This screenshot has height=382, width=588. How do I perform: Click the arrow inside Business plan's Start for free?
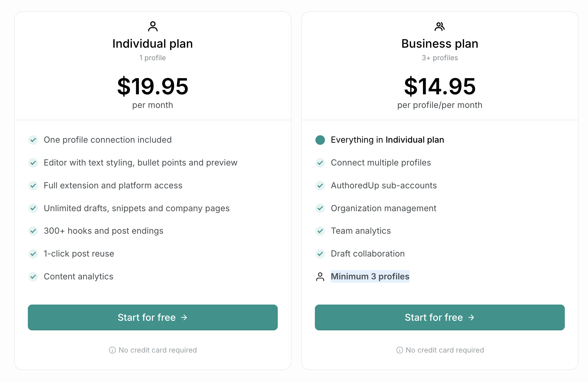coord(471,317)
